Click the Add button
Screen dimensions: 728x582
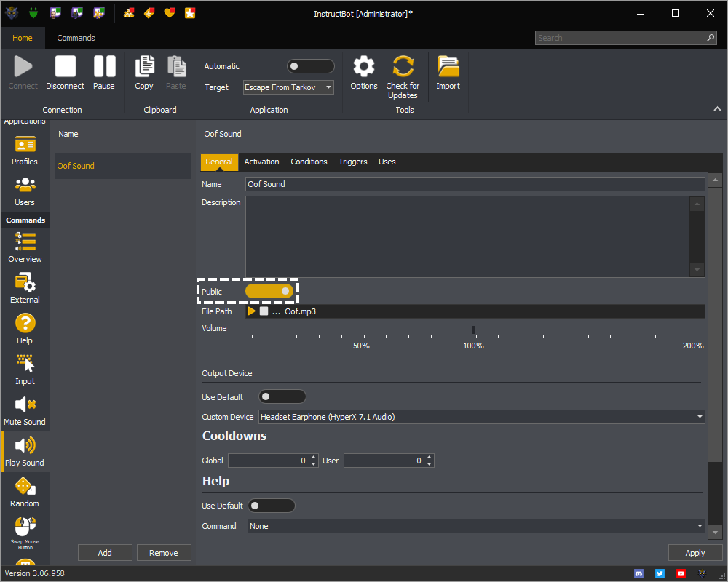[105, 553]
